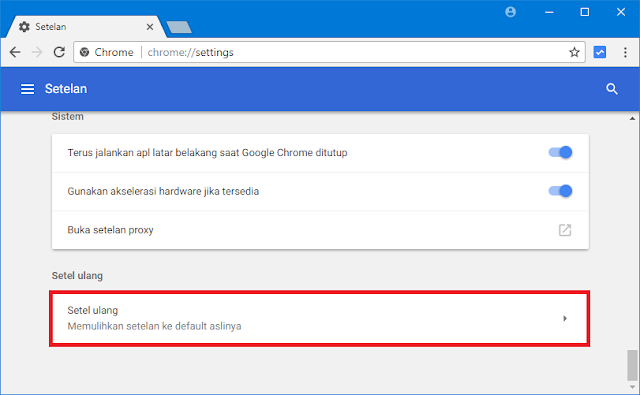640x395 pixels.
Task: Click the scrollbar down arrow
Action: 632,387
